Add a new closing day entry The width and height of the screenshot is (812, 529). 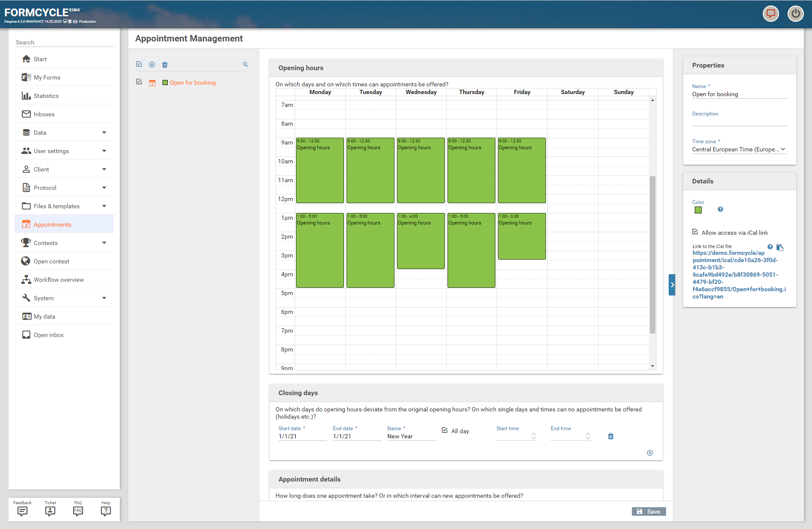pyautogui.click(x=649, y=453)
